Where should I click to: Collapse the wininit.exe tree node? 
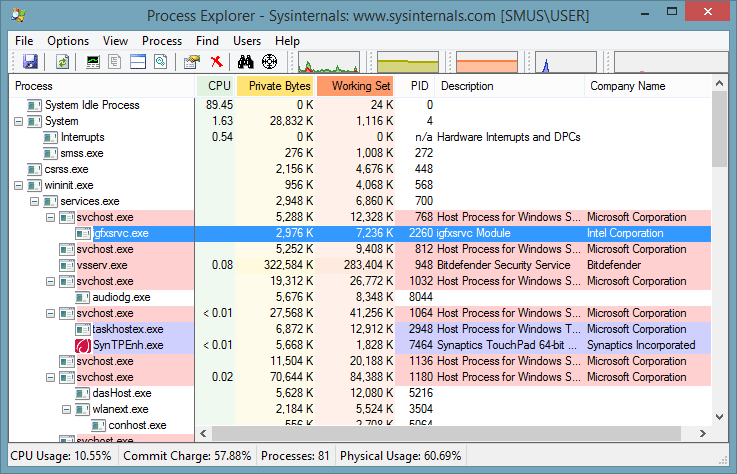click(18, 185)
